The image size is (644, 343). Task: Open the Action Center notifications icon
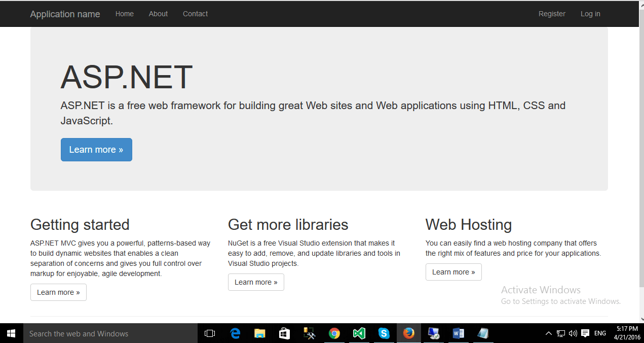click(585, 333)
